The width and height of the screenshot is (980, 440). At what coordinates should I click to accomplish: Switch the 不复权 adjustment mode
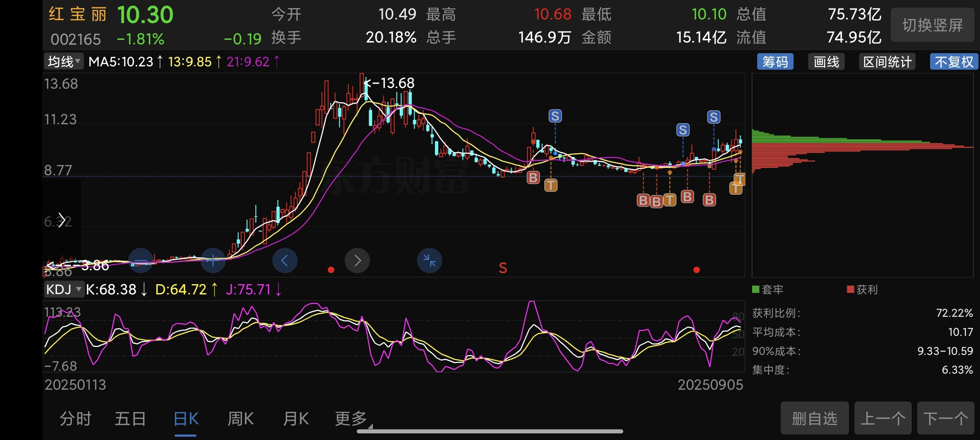pos(954,62)
